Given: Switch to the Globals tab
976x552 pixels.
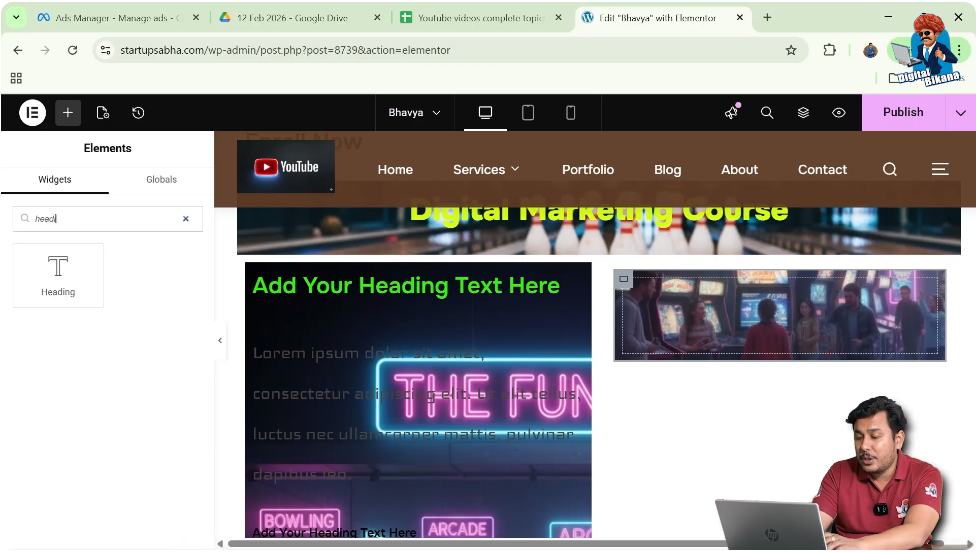Looking at the screenshot, I should coord(161,180).
